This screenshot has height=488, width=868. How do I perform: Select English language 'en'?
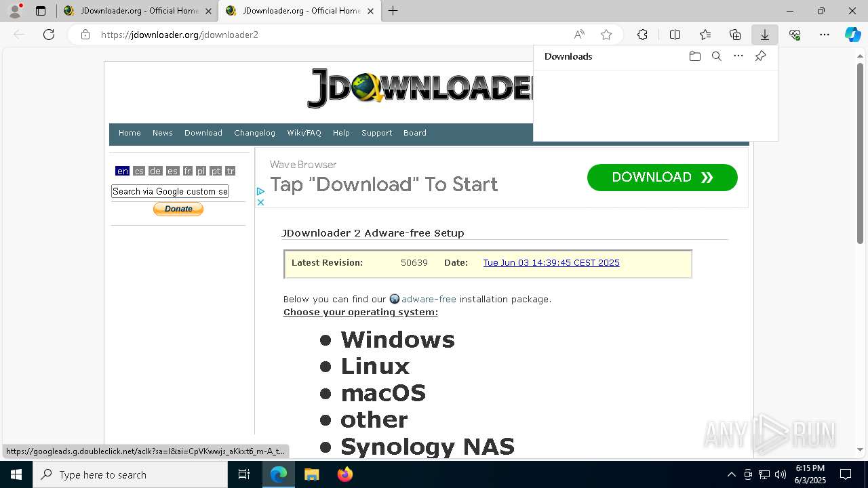122,171
